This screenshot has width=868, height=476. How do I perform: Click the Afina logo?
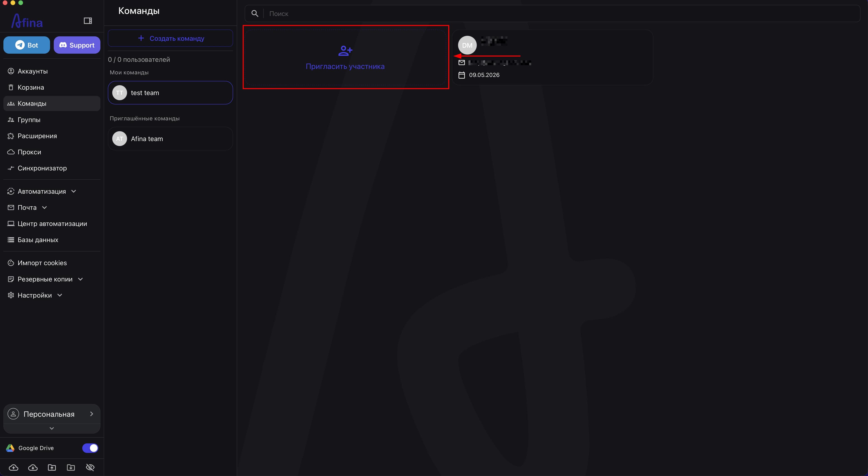27,21
